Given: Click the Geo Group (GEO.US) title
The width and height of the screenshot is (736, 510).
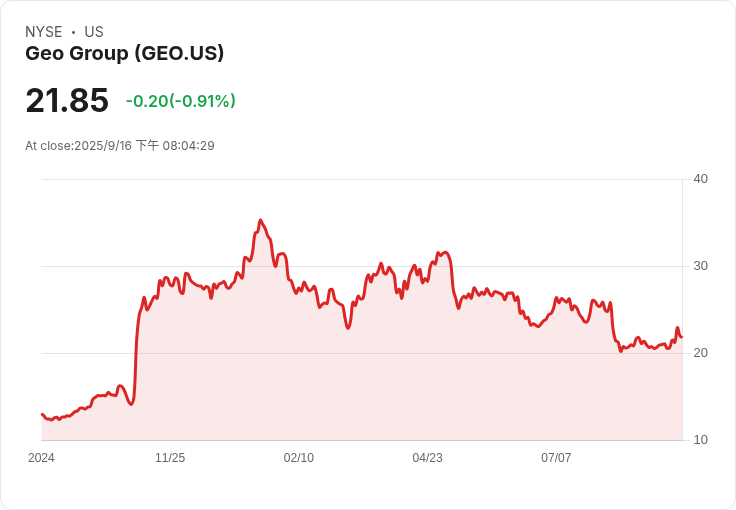Looking at the screenshot, I should point(124,54).
